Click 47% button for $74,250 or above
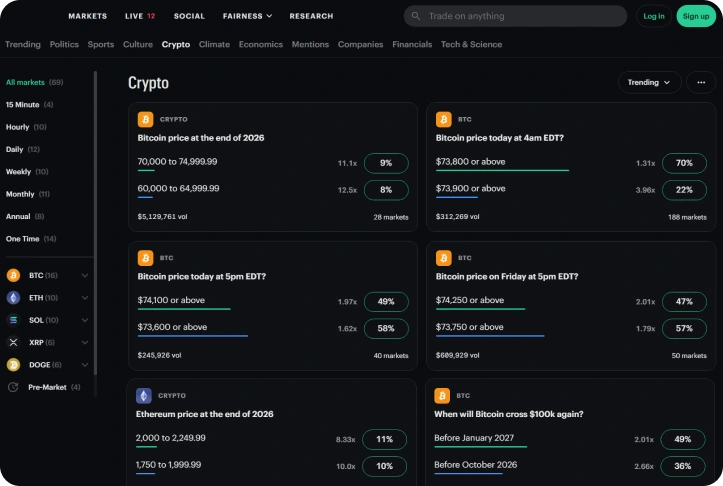Image resolution: width=723 pixels, height=486 pixels. pyautogui.click(x=684, y=302)
